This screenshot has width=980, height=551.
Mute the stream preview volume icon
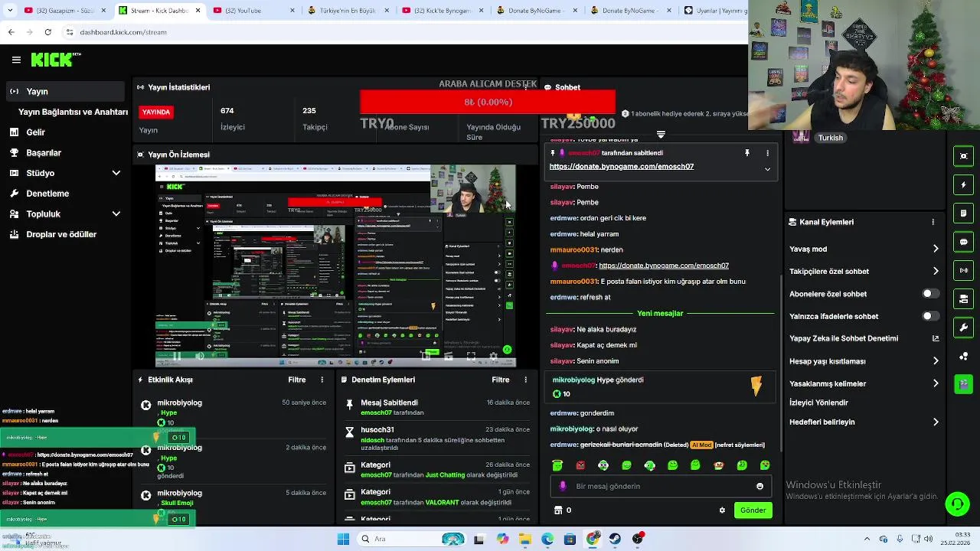200,356
